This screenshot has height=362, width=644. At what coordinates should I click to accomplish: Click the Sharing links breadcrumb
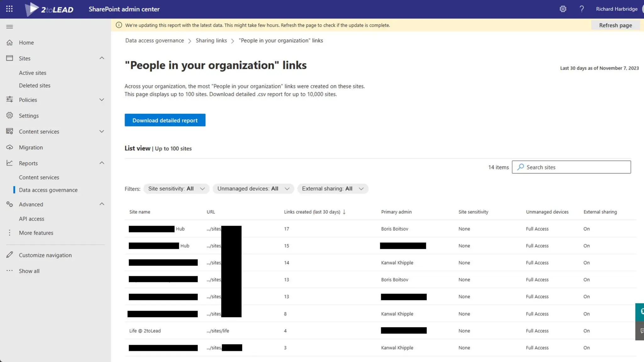point(211,41)
